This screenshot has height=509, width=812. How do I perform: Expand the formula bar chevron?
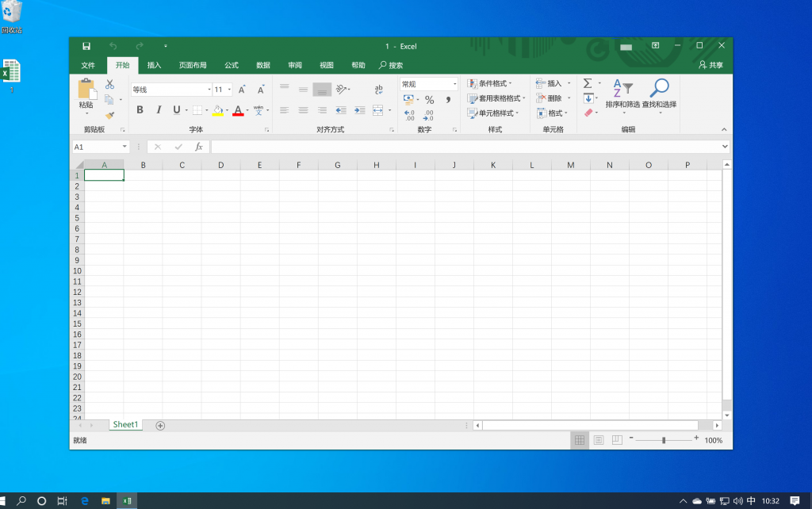point(725,147)
